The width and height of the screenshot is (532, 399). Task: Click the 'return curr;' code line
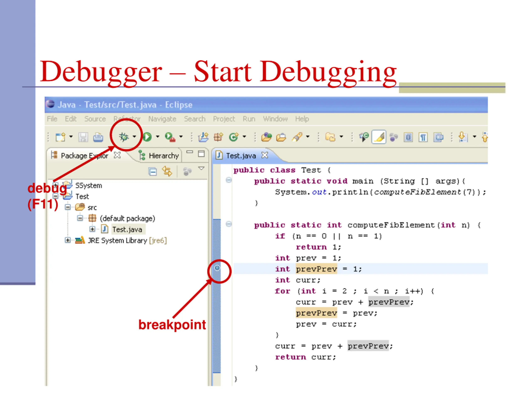pyautogui.click(x=305, y=357)
